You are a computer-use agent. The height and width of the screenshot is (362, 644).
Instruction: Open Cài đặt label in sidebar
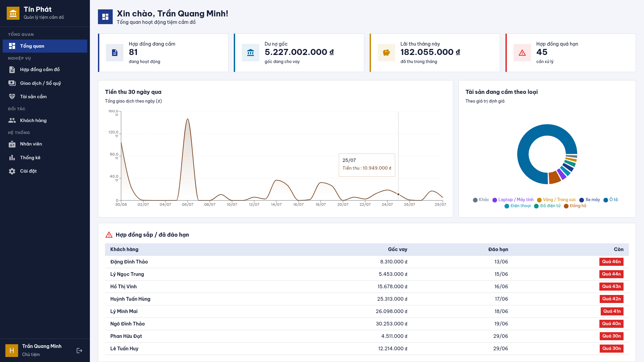[28, 171]
